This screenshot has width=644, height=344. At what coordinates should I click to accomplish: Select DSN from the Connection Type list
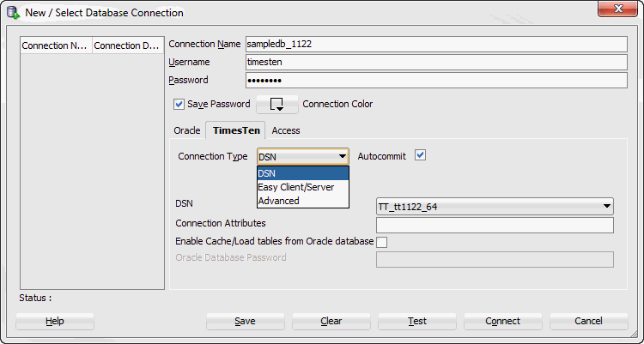coord(303,173)
